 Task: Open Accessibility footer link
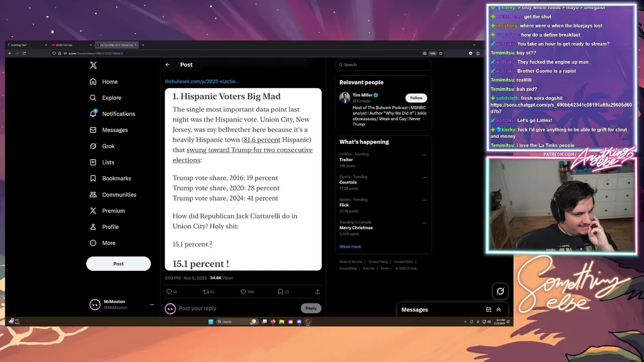(348, 268)
